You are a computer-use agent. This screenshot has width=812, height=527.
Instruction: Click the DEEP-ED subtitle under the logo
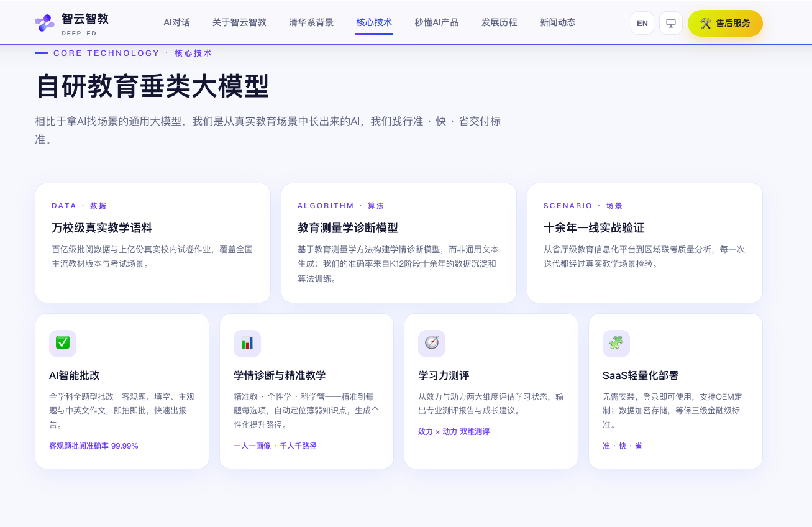point(79,34)
